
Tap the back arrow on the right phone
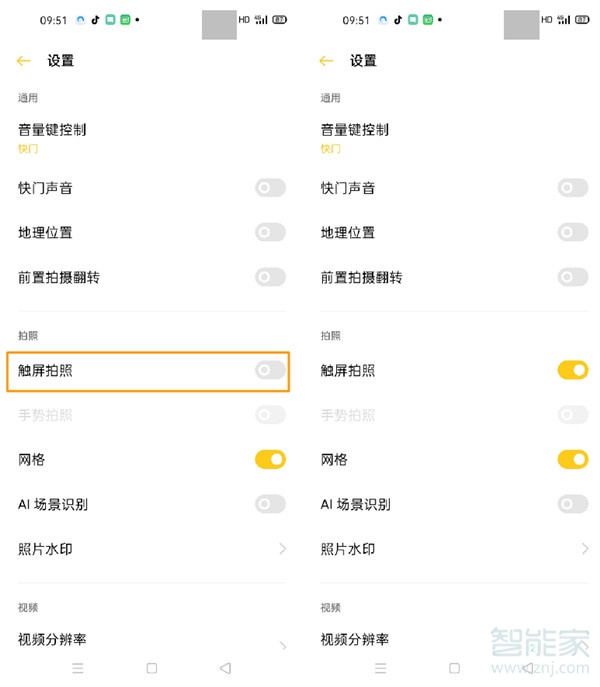point(326,61)
